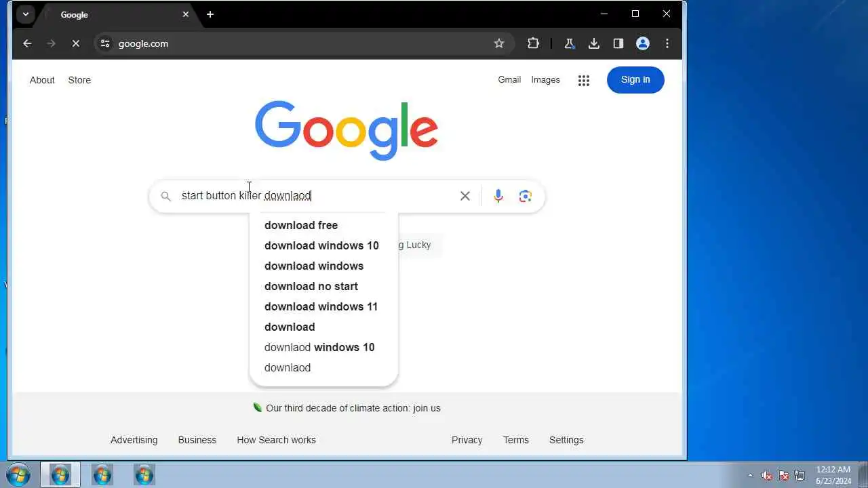Open the Store link
Image resolution: width=868 pixels, height=488 pixels.
click(x=79, y=80)
